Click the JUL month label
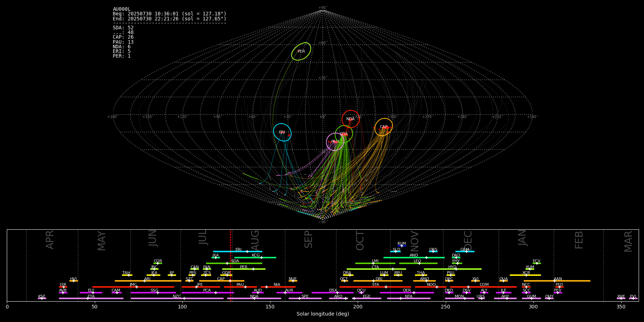644x322 pixels. point(203,237)
